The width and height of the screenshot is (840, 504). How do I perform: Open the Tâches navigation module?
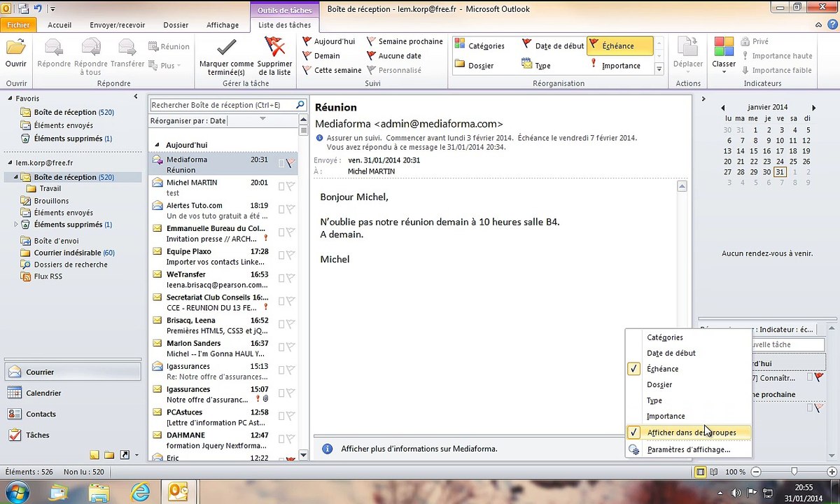tap(73, 435)
